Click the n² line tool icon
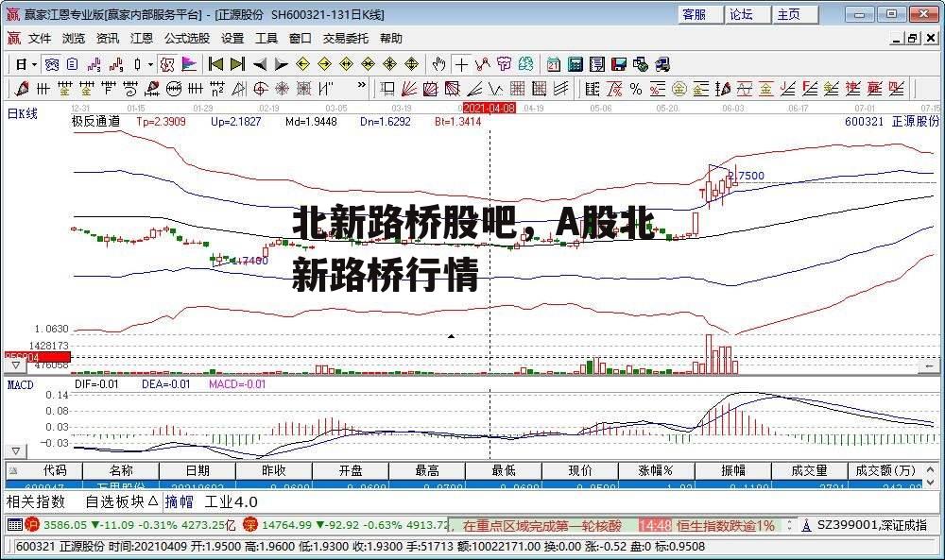 tap(217, 89)
